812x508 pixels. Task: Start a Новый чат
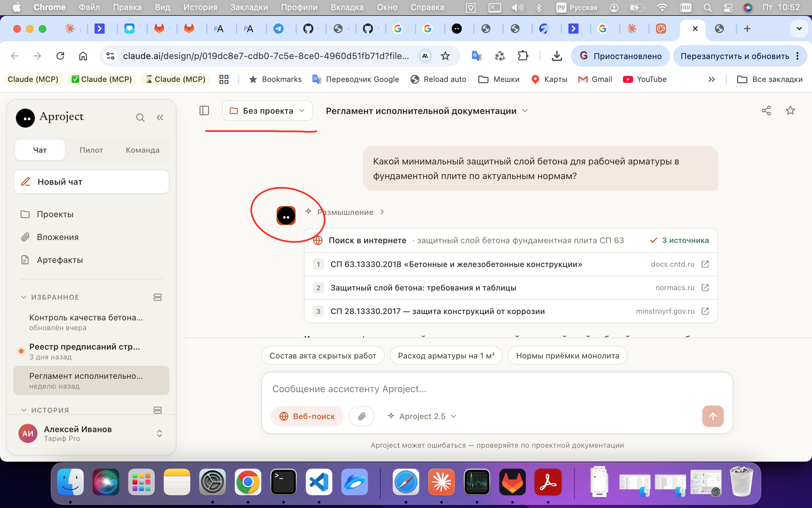tap(91, 182)
